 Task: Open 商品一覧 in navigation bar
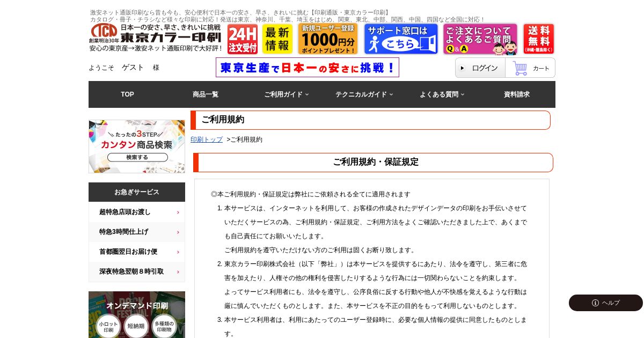(x=206, y=94)
